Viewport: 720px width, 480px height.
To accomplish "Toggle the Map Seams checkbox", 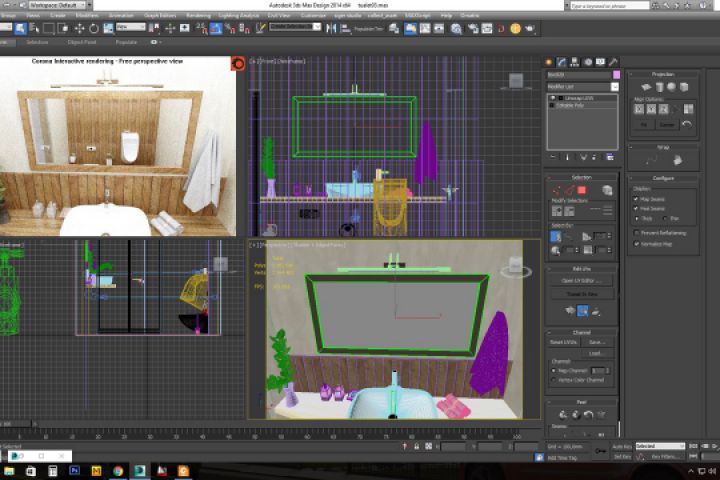I will pyautogui.click(x=636, y=198).
